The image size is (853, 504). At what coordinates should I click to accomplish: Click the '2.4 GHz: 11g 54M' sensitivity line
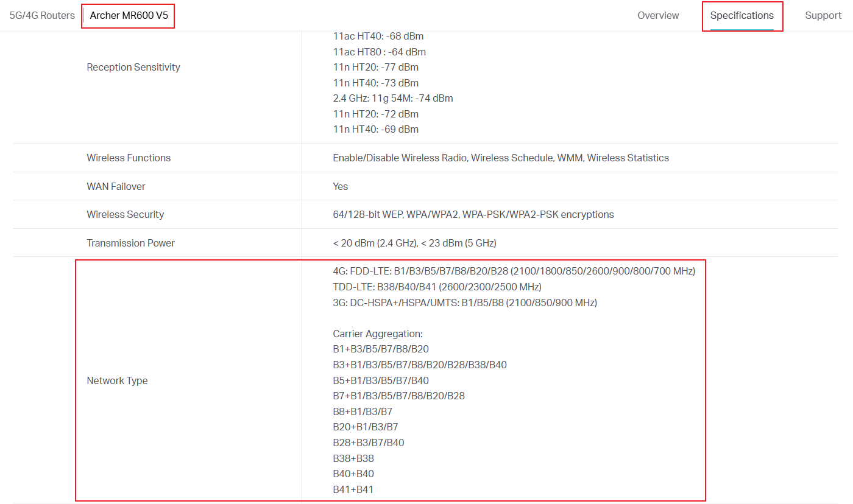pyautogui.click(x=392, y=98)
